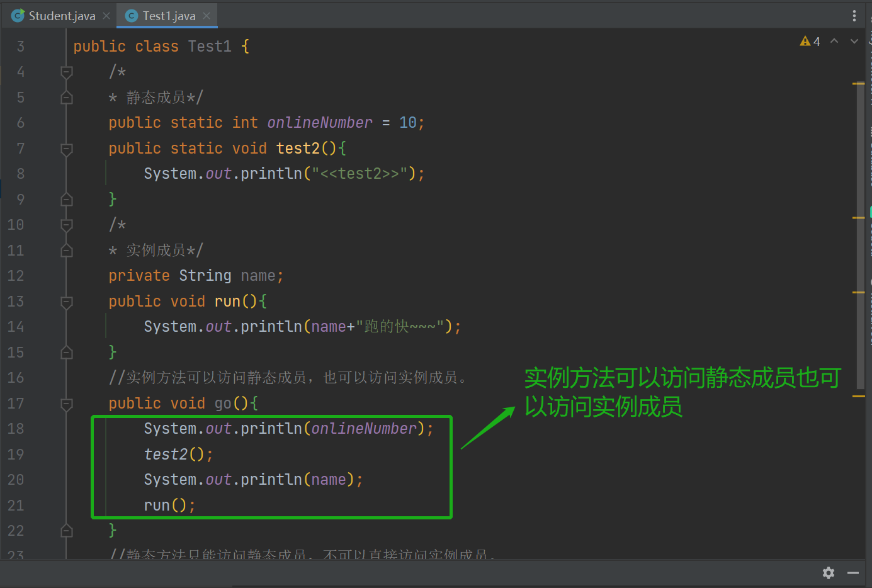Fold the test2 method on line 7
The image size is (872, 588).
(67, 149)
